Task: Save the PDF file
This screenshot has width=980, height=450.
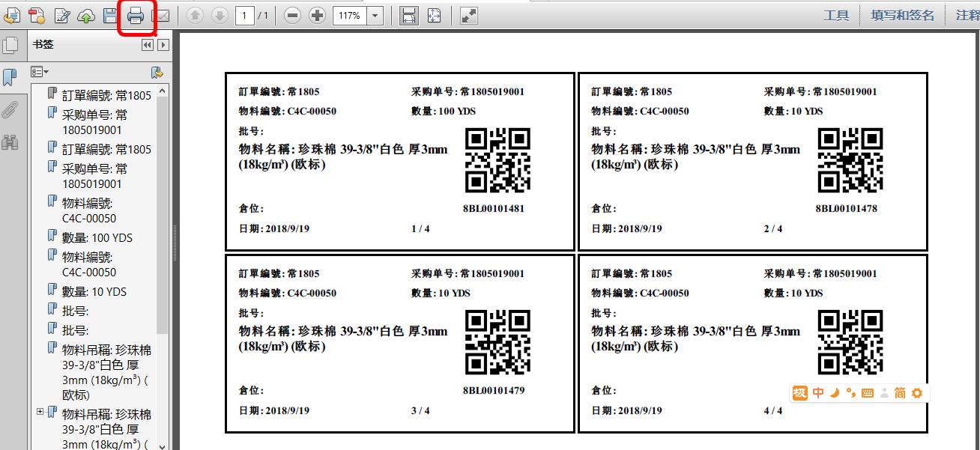Action: 110,15
